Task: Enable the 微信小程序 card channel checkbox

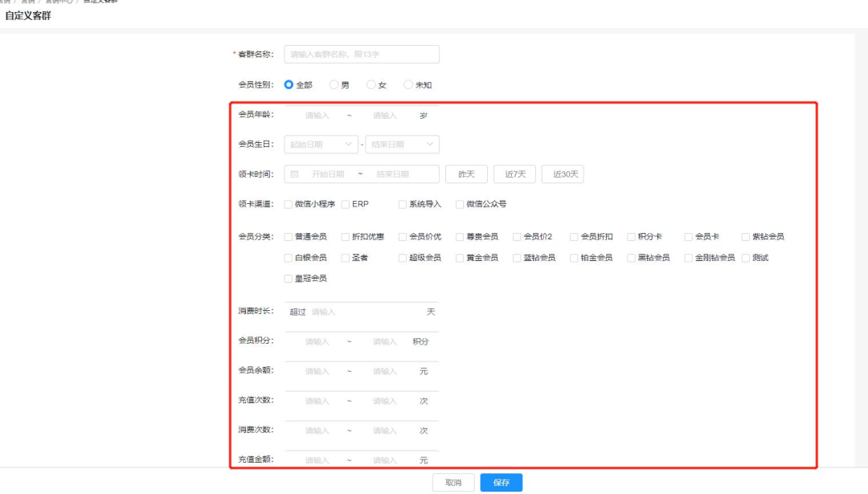Action: click(x=287, y=204)
